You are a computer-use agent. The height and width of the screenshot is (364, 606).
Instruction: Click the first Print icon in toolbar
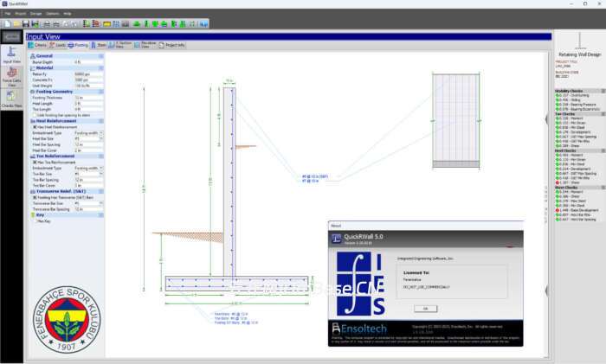(47, 24)
